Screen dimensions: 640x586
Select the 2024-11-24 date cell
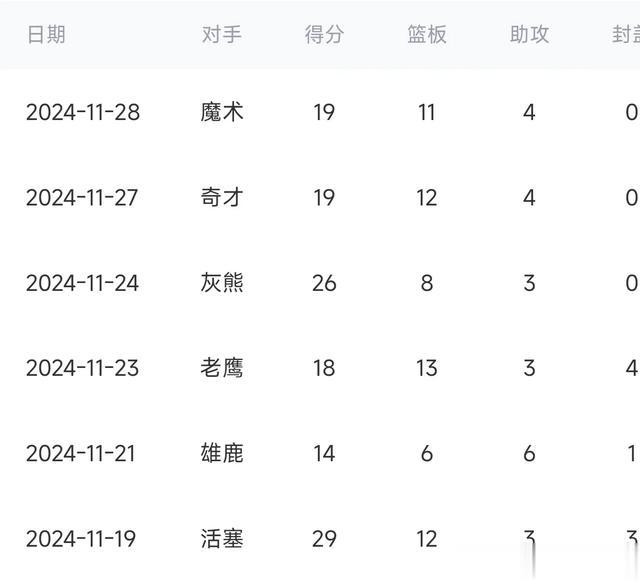pyautogui.click(x=83, y=283)
